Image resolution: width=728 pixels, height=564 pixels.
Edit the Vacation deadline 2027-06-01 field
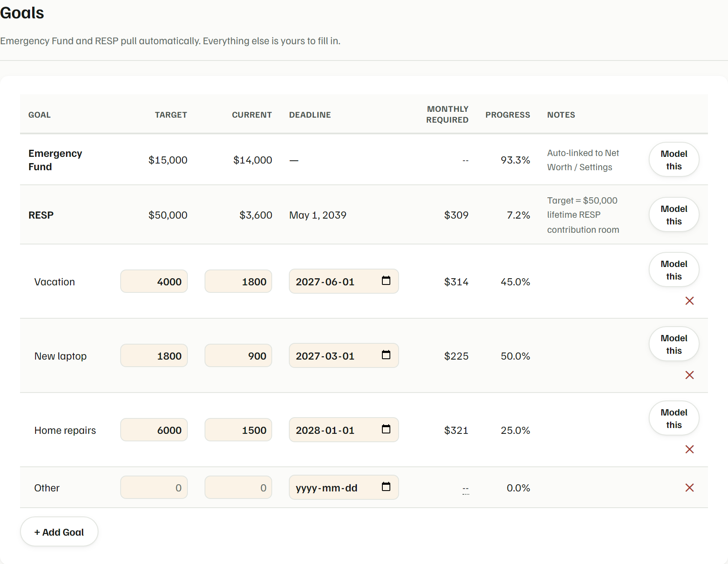[344, 282]
